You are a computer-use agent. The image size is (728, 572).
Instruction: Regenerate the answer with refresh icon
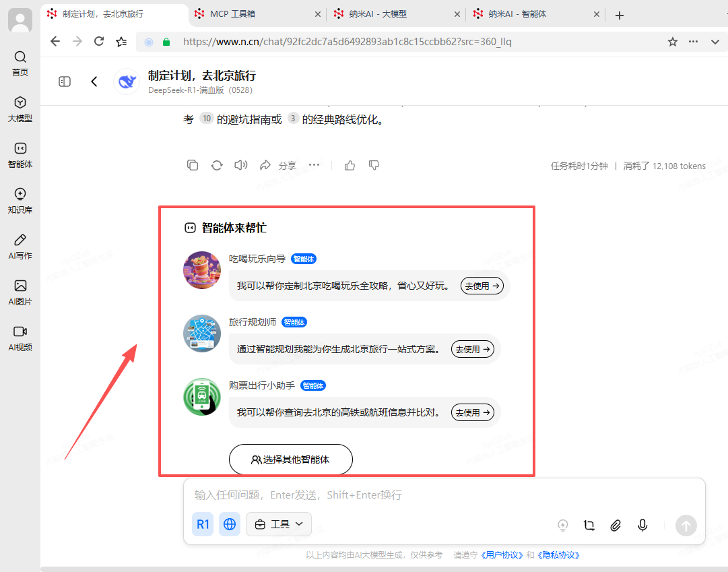(x=217, y=165)
